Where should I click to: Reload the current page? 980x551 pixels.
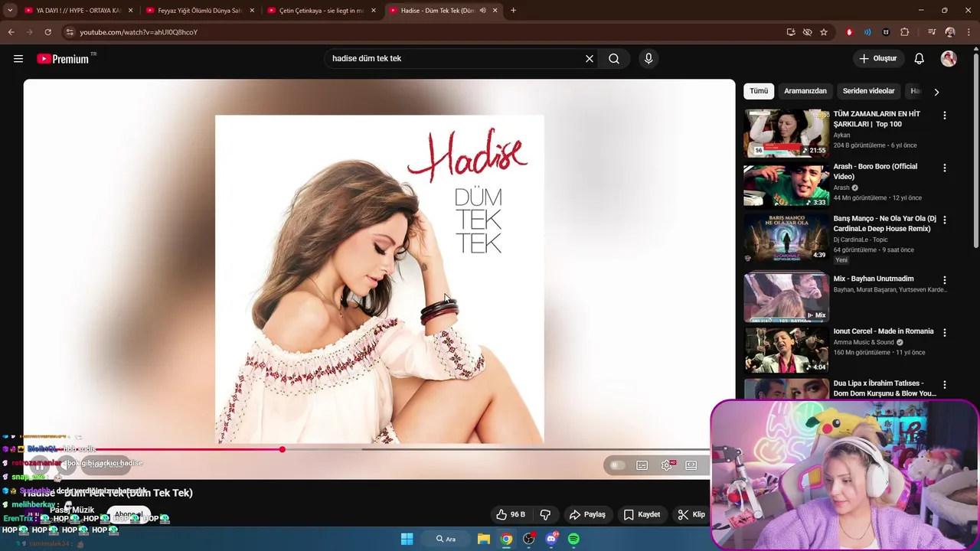pyautogui.click(x=47, y=32)
